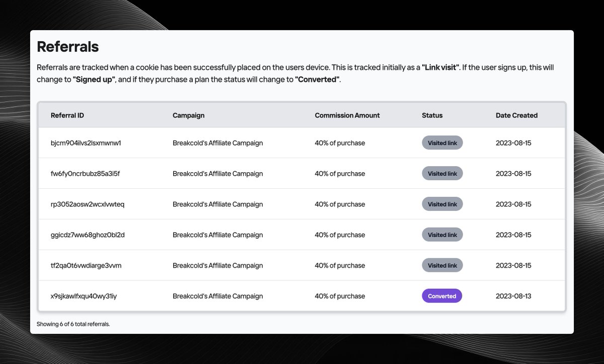
Task: Click the purple Converted status badge
Action: (442, 296)
